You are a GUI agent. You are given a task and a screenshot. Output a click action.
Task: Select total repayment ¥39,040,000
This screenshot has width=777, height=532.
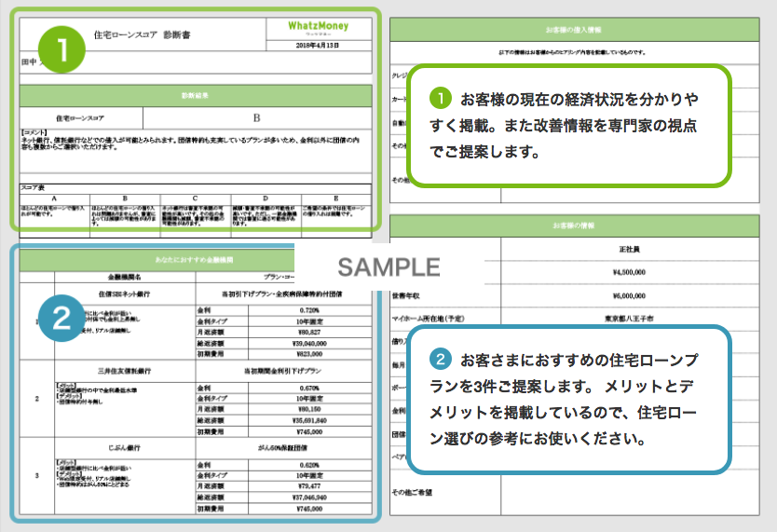point(309,343)
